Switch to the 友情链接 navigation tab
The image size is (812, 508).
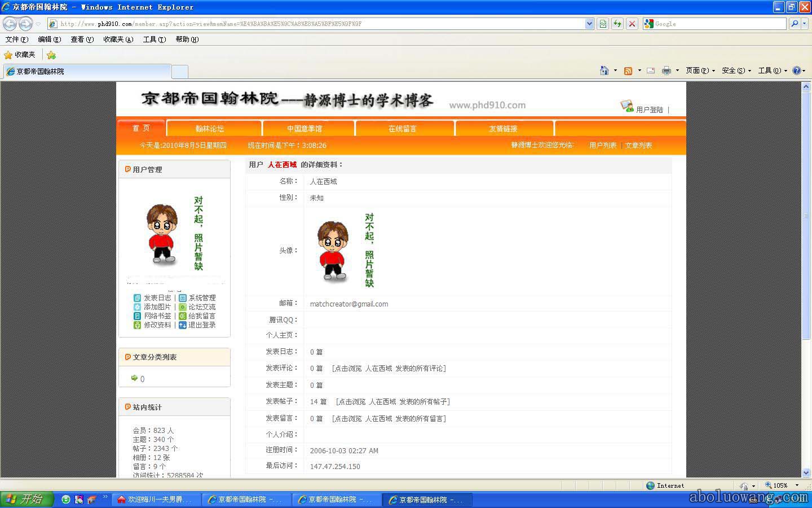point(505,129)
